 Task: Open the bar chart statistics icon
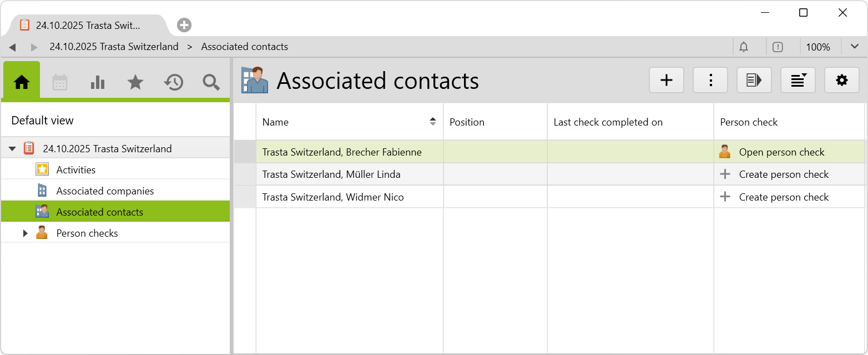click(98, 82)
